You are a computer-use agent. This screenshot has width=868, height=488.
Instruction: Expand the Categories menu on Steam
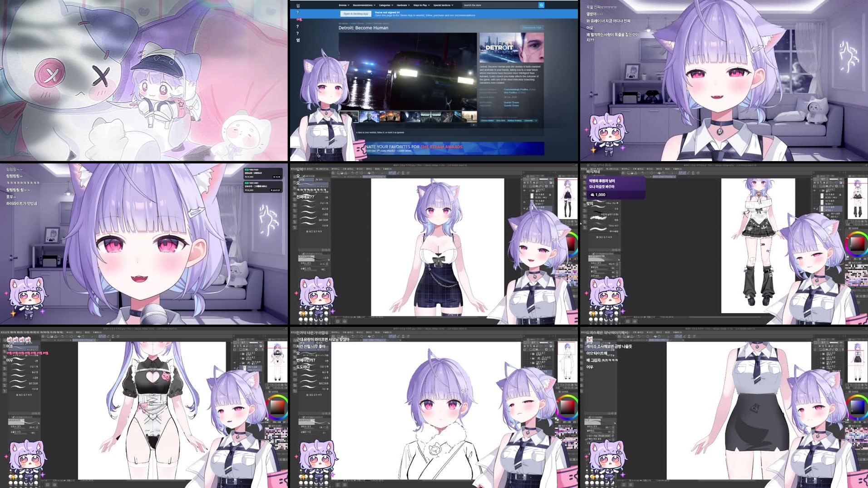pyautogui.click(x=385, y=5)
